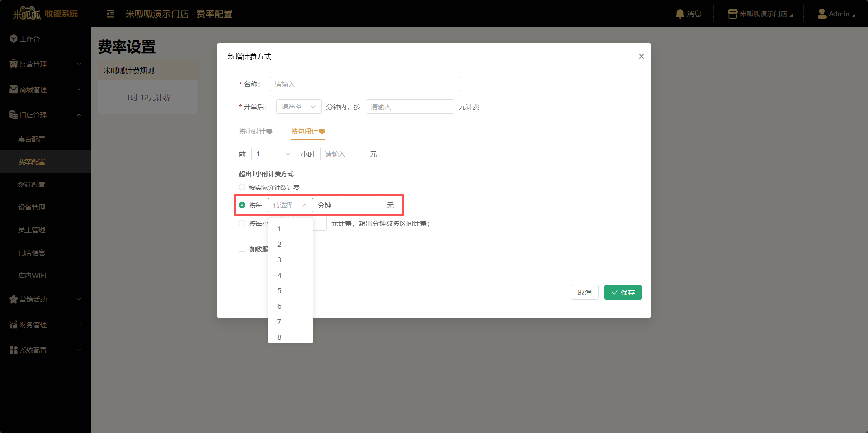Viewport: 868px width, 433px height.
Task: Click the 营销活动 star icon
Action: tap(14, 299)
